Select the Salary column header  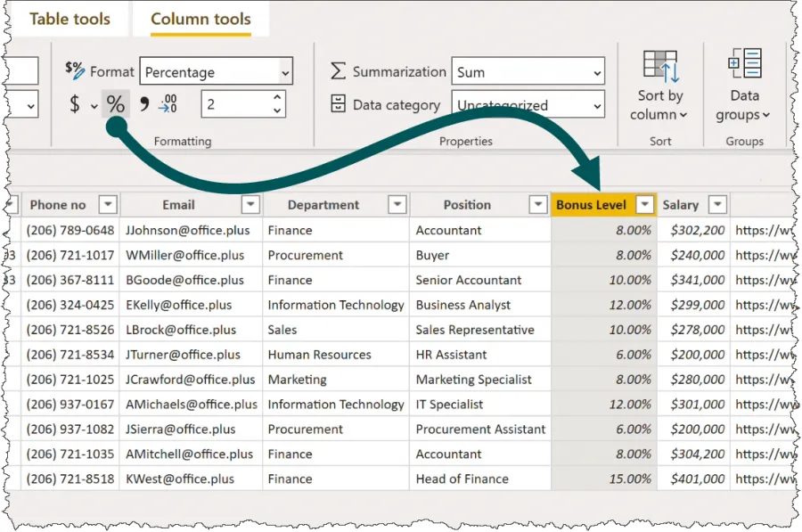[x=680, y=205]
